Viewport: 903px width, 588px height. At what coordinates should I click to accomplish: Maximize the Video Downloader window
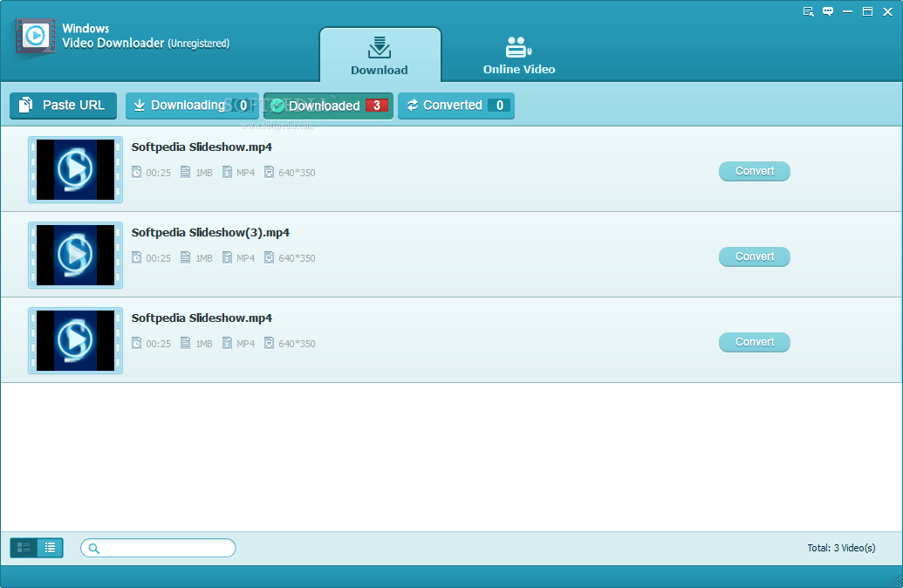867,11
